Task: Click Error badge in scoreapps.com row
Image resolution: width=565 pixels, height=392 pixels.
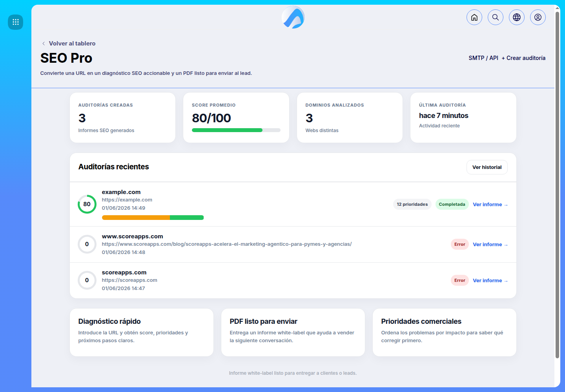Action: click(460, 280)
